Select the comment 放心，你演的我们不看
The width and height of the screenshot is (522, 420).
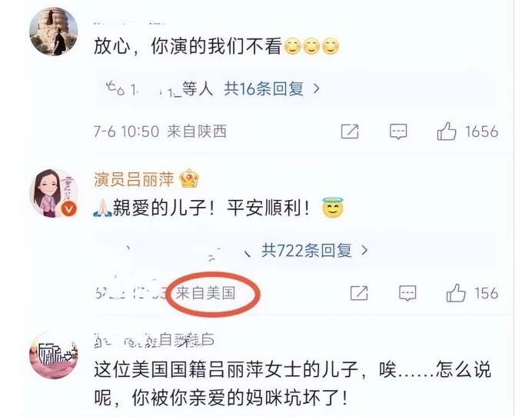click(216, 46)
